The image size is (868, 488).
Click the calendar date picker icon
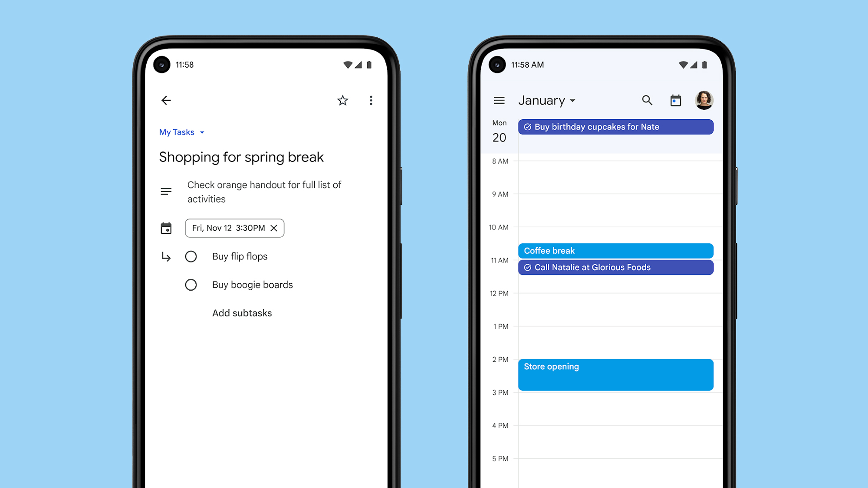[x=675, y=100]
